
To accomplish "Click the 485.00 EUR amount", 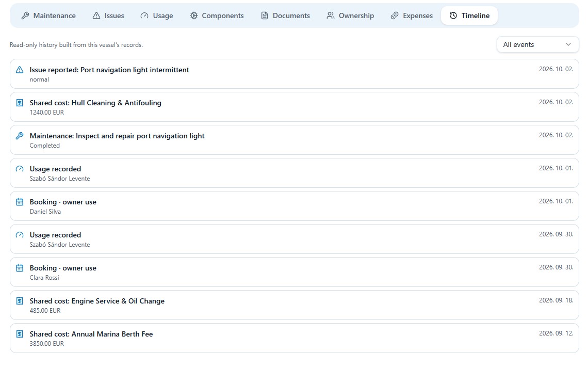I will tap(45, 311).
